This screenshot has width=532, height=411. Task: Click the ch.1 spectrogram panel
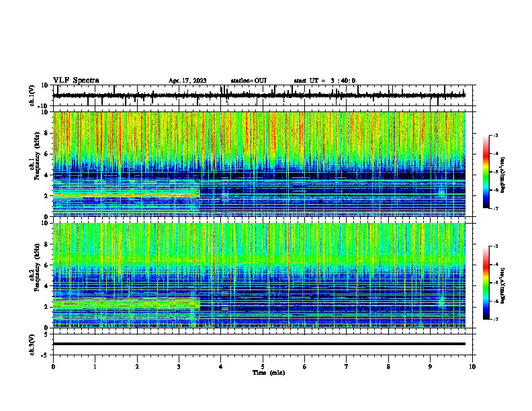pyautogui.click(x=259, y=164)
